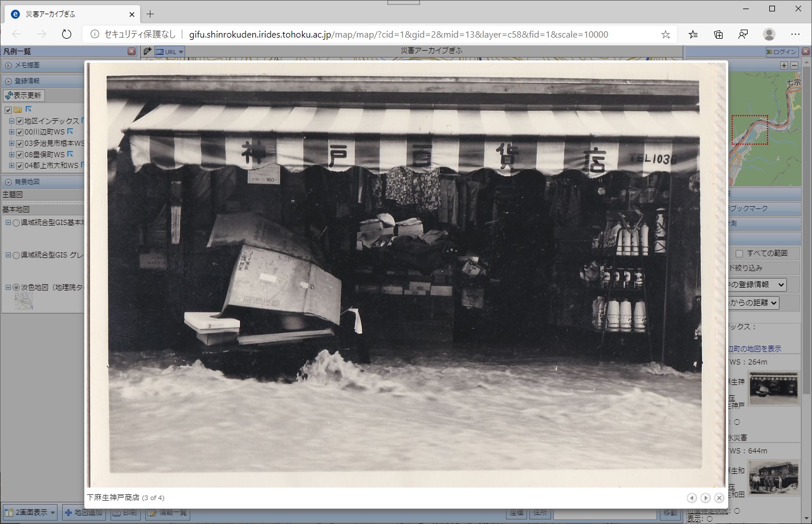Enable the すべての範囲 checkbox

739,253
